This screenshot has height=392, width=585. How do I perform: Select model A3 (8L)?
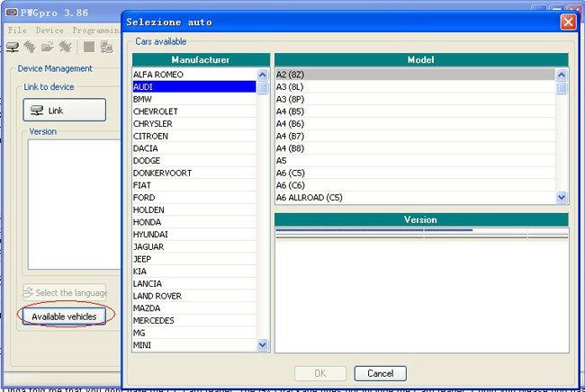[415, 87]
